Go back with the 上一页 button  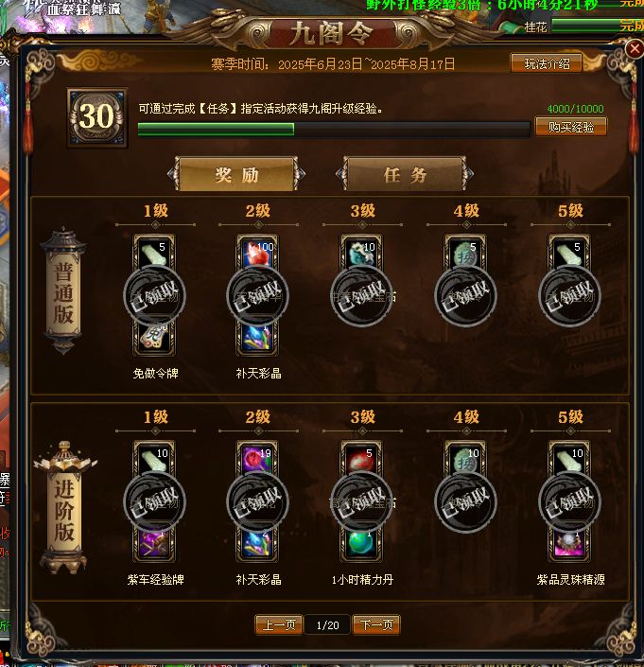point(279,624)
